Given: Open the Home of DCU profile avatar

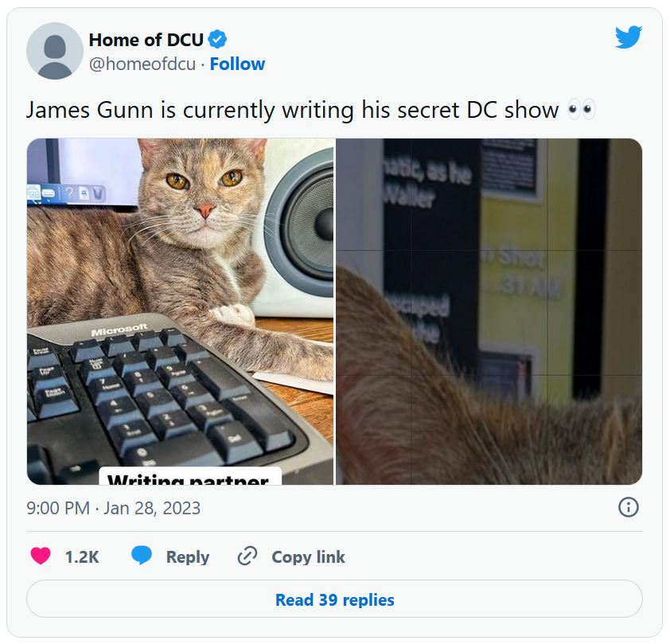Looking at the screenshot, I should (55, 51).
